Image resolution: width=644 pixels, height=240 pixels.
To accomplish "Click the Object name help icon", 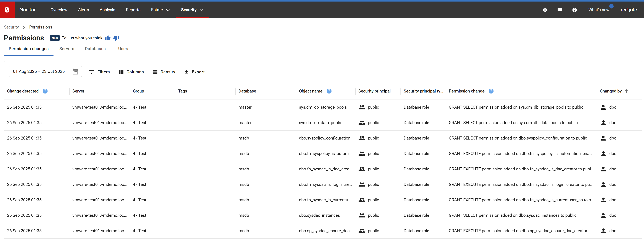I will tap(329, 91).
